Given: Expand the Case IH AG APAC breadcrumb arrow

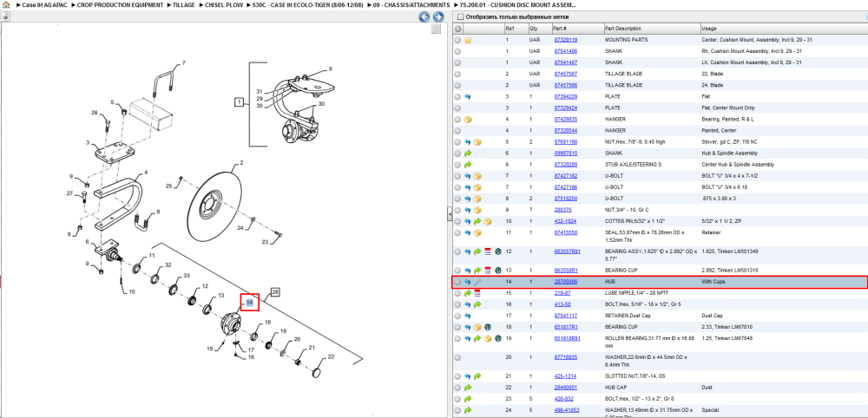Looking at the screenshot, I should (x=17, y=5).
